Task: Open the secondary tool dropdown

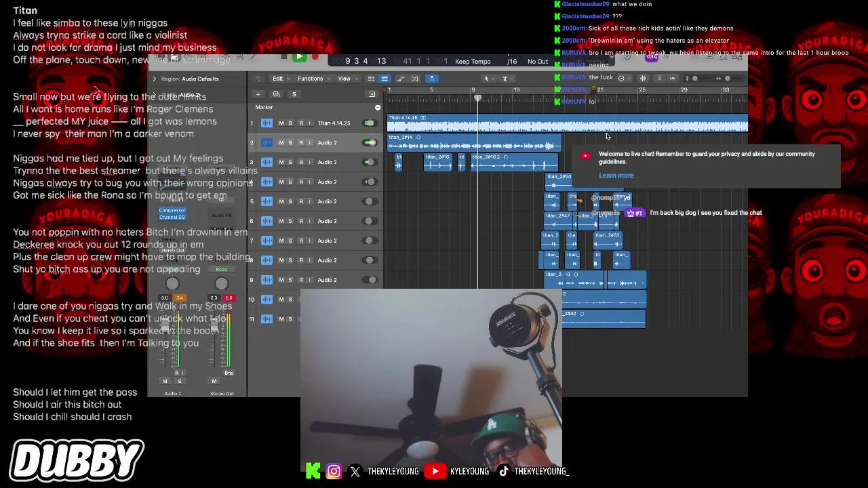Action: click(x=506, y=79)
